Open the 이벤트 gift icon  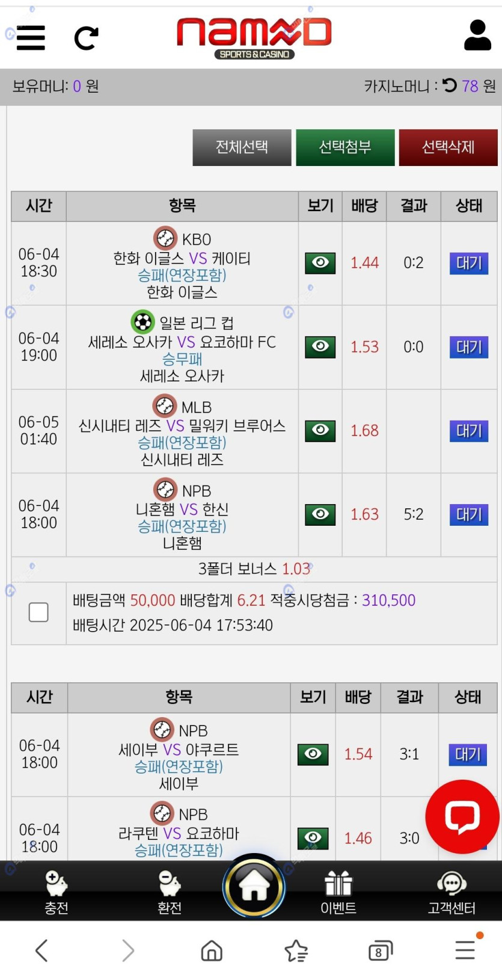point(338,892)
